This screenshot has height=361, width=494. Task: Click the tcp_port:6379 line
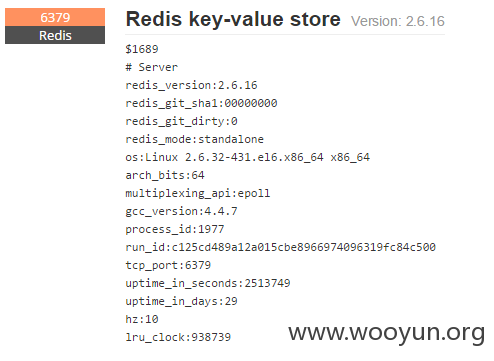point(168,265)
